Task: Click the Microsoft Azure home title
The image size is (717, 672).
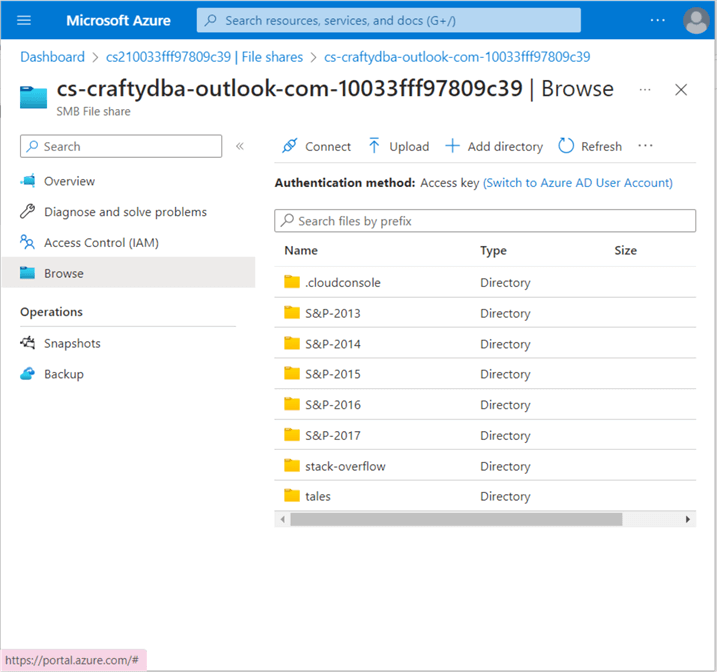Action: pyautogui.click(x=118, y=21)
